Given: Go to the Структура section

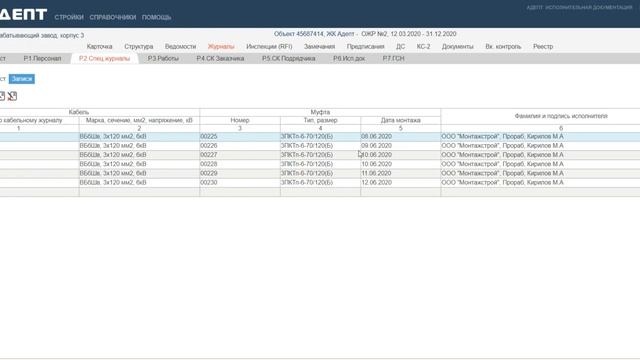Looking at the screenshot, I should (139, 47).
